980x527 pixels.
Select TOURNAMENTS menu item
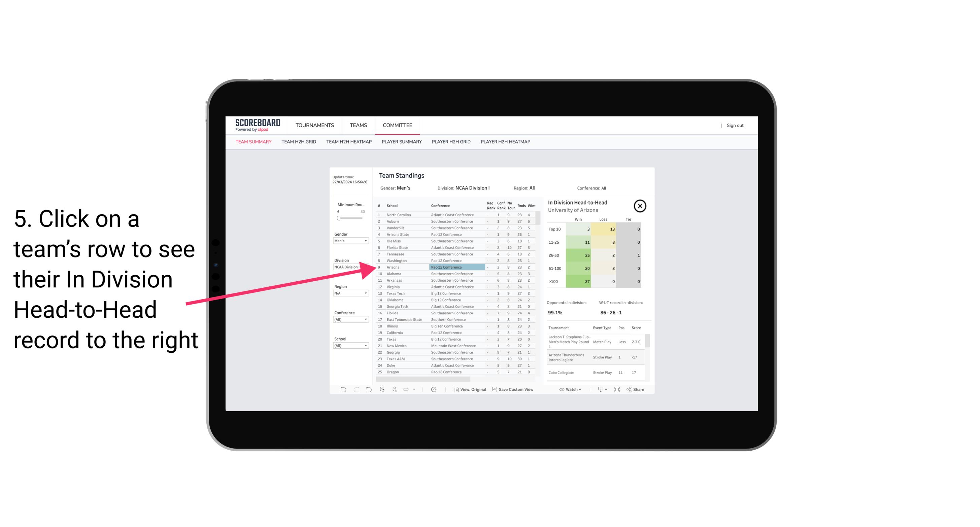pos(315,125)
